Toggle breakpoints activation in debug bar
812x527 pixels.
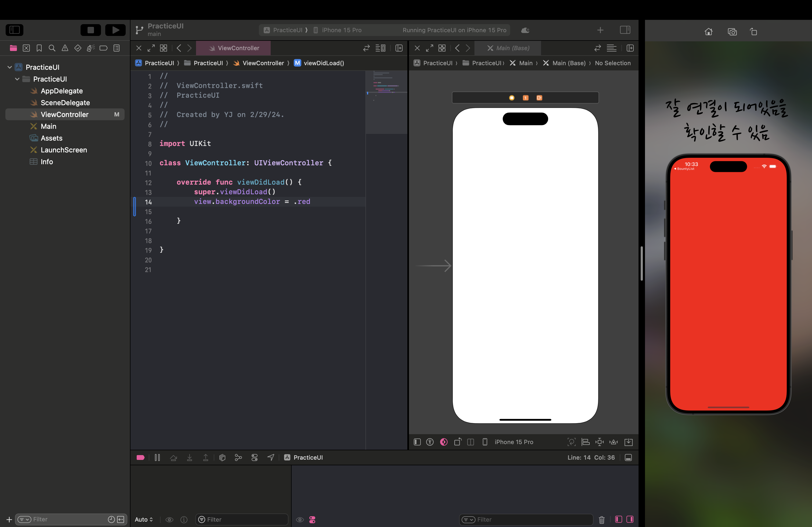tap(140, 458)
